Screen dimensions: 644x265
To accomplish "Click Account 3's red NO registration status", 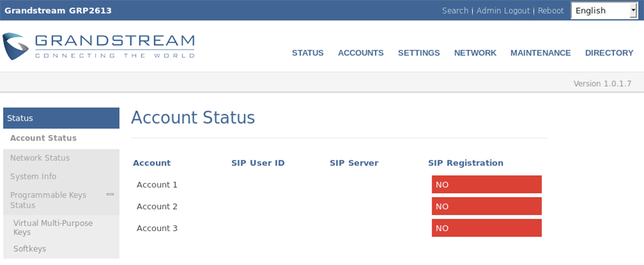I will [487, 228].
